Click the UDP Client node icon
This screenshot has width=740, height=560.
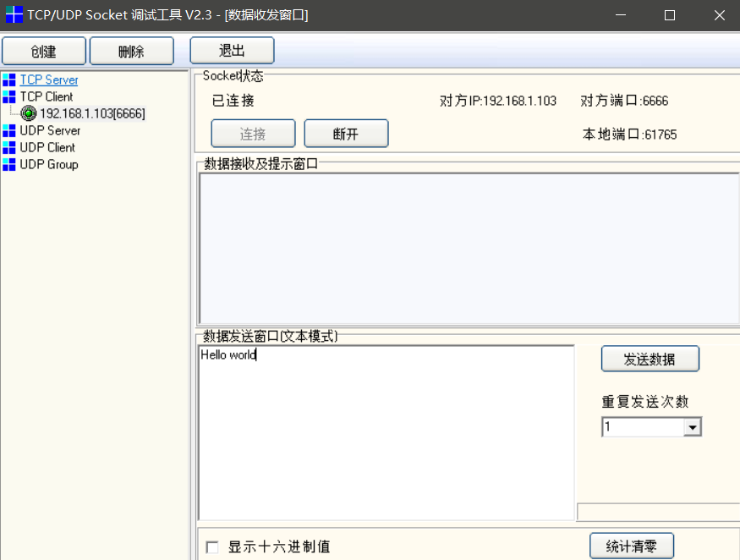coord(11,147)
